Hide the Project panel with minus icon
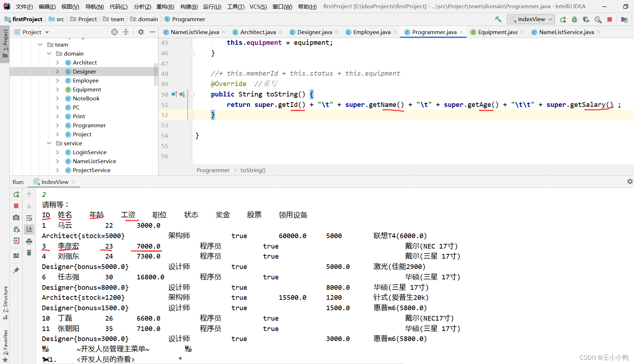The width and height of the screenshot is (634, 364). coord(152,32)
